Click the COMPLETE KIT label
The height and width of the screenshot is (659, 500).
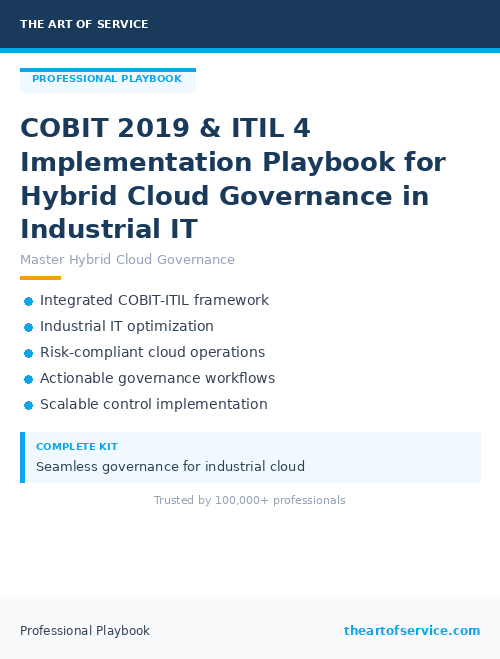tap(77, 447)
